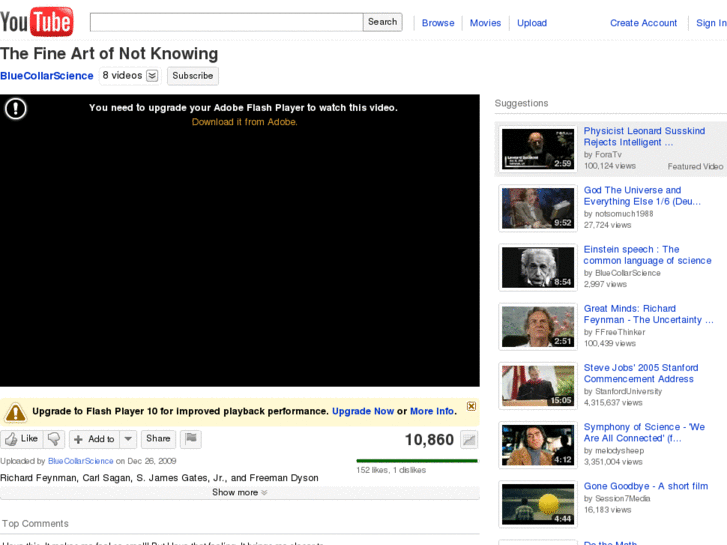Click the Top Comments heading
This screenshot has height=545, width=727.
(35, 524)
